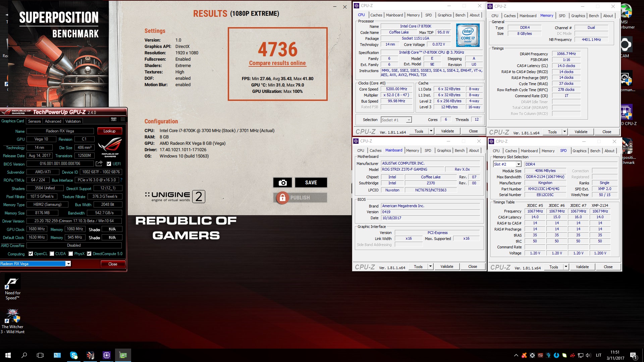This screenshot has width=644, height=362.
Task: Expand Tools arrow in CPU-Z Memory-tab window
Action: (x=565, y=132)
